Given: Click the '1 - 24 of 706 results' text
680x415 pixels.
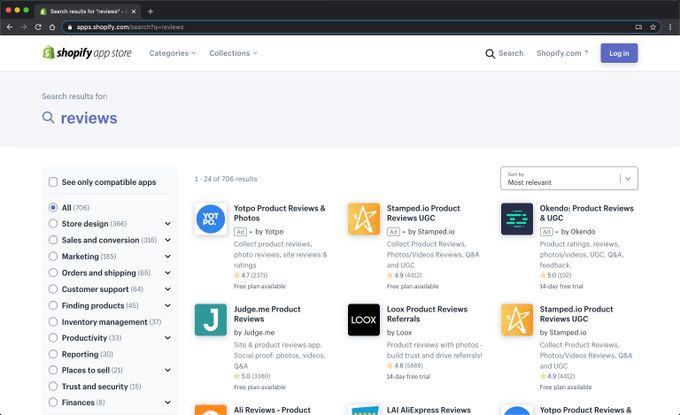Looking at the screenshot, I should 226,179.
